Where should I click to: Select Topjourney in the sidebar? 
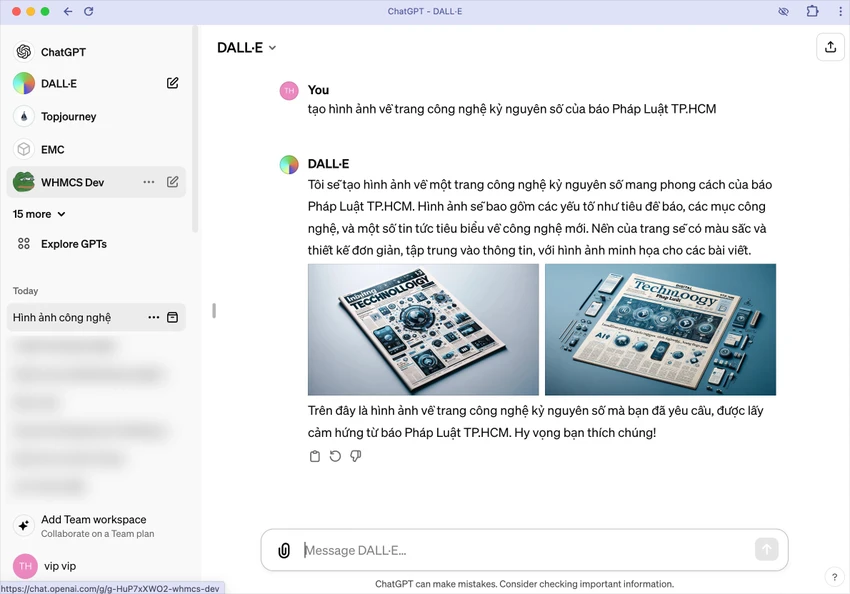(96, 117)
